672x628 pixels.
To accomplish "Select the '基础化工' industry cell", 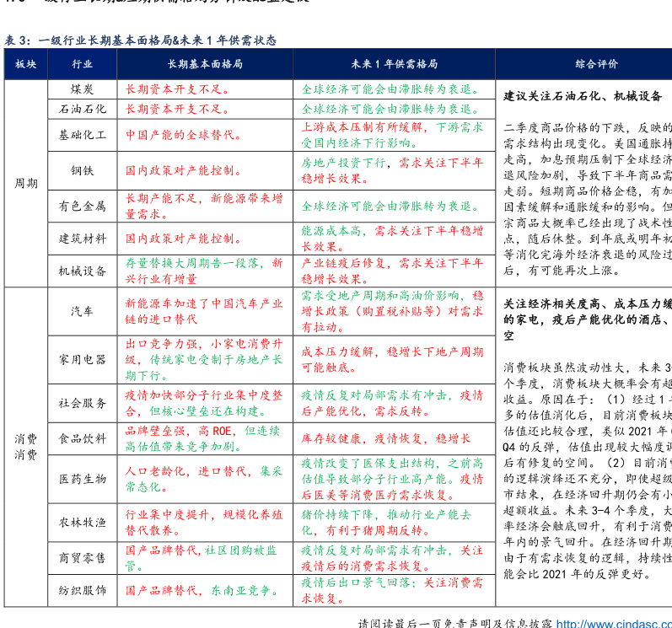I will 83,135.
